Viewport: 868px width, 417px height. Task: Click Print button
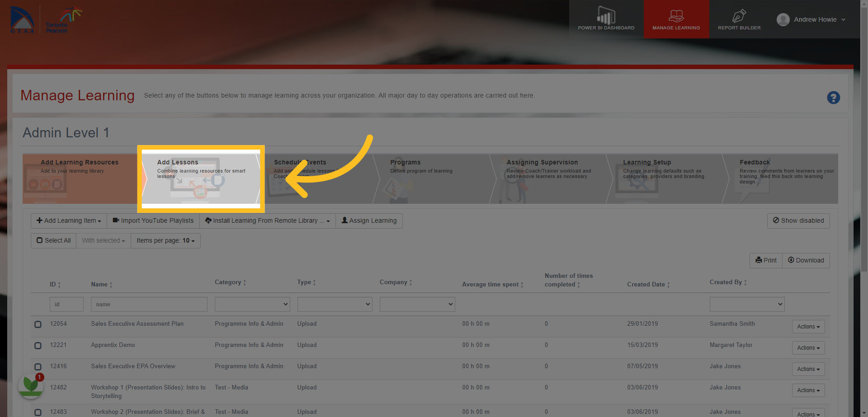click(x=766, y=260)
